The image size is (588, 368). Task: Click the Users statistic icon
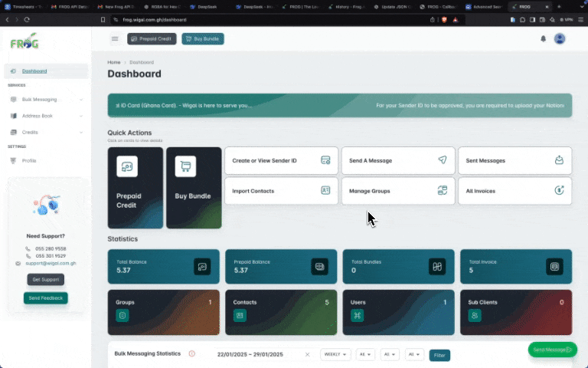358,315
